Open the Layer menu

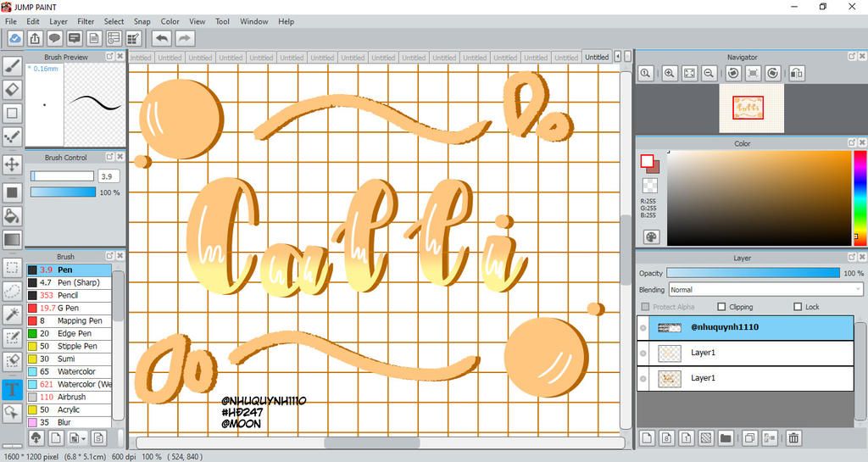[58, 21]
